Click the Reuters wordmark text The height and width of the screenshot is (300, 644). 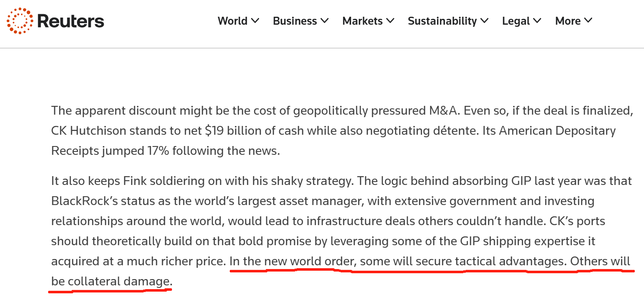coord(70,21)
